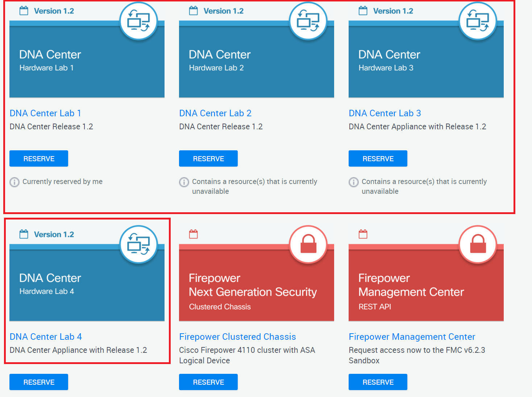Viewport: 532px width, 397px height.
Task: Select the Firepower Next Generation Security banner
Action: click(x=257, y=283)
